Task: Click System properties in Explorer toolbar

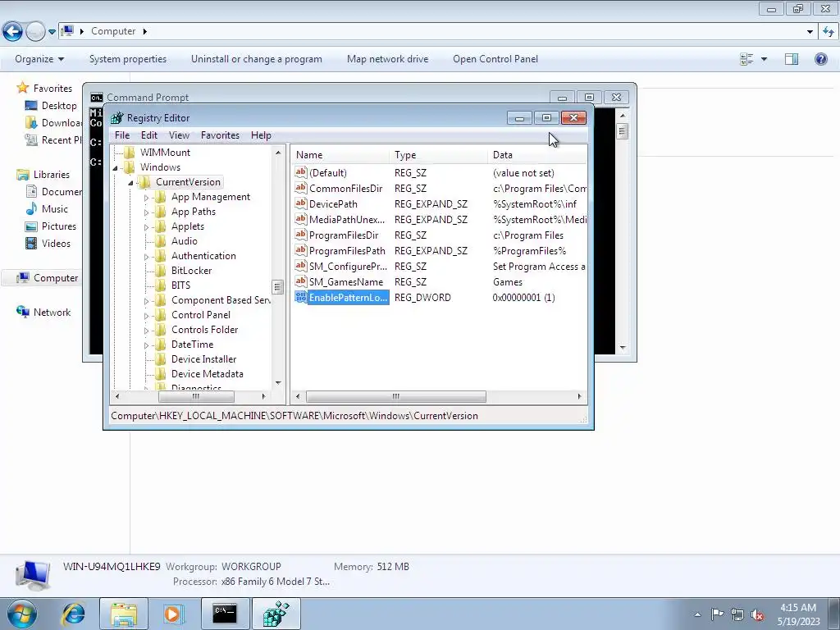Action: click(x=128, y=59)
